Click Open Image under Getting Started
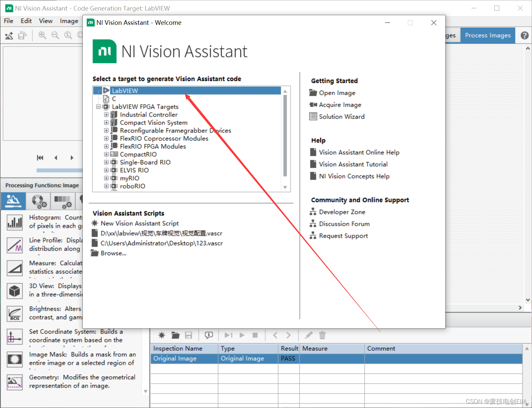532x408 pixels. point(337,93)
